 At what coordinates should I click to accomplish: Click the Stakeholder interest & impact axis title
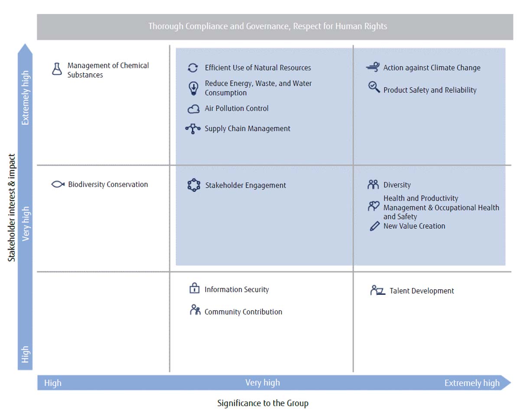tap(12, 207)
